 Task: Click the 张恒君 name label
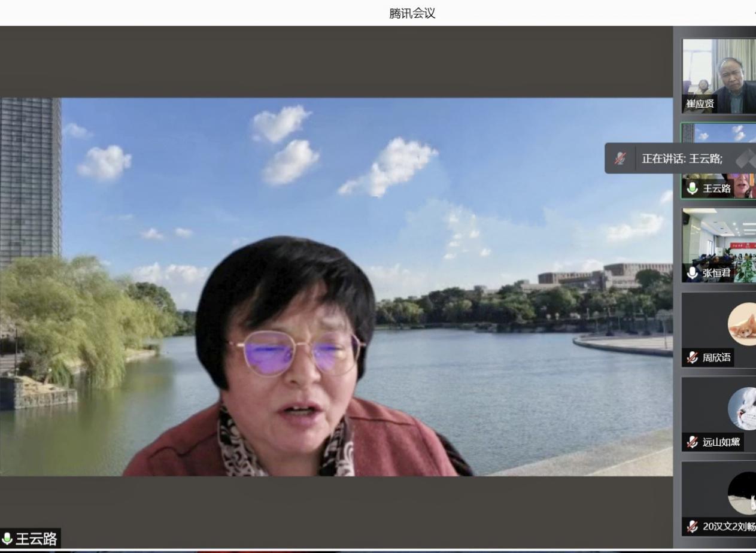716,273
